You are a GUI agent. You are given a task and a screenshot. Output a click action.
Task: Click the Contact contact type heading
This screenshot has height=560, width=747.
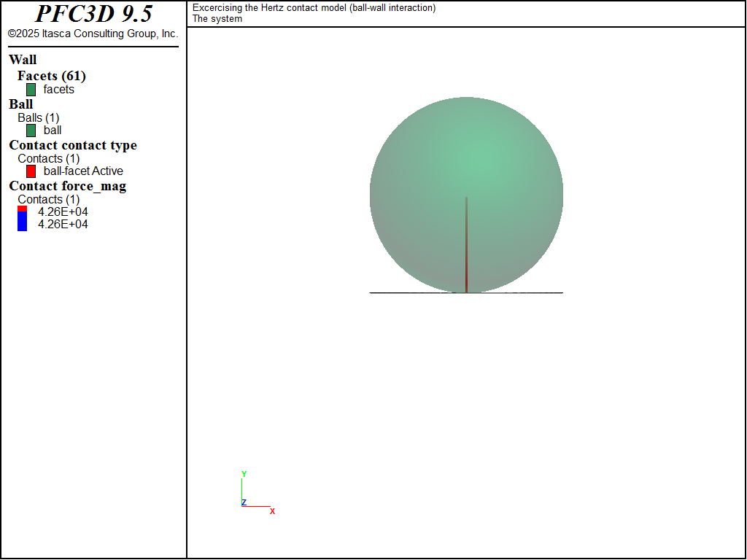coord(73,145)
